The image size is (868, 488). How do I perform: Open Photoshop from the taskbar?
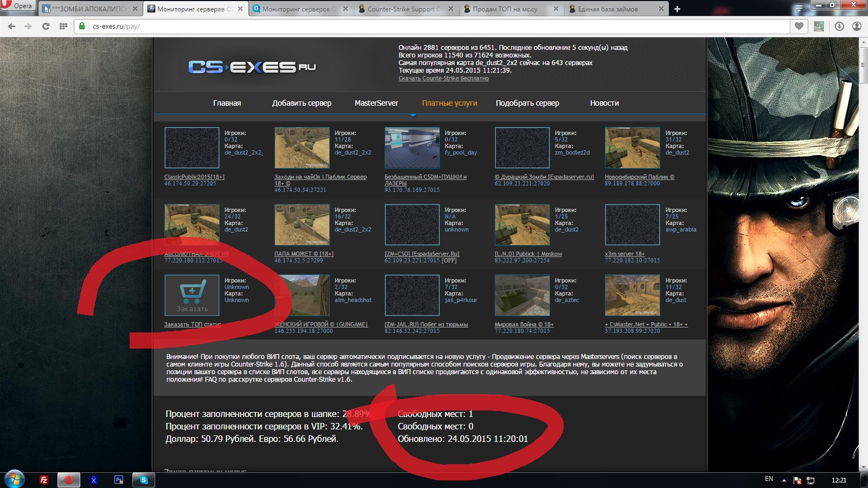[119, 480]
